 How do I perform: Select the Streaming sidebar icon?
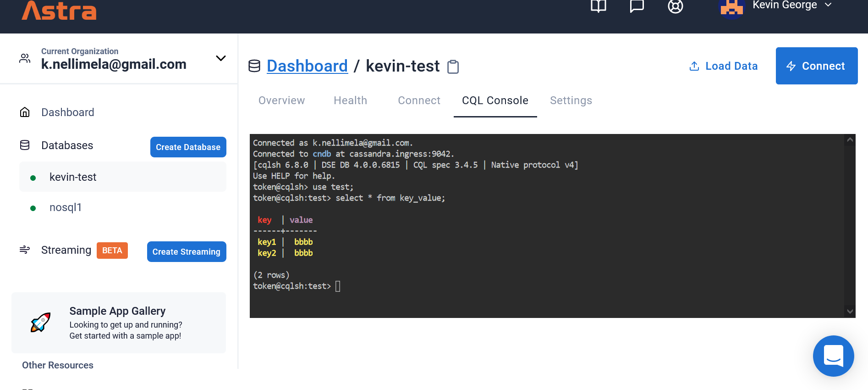tap(24, 250)
